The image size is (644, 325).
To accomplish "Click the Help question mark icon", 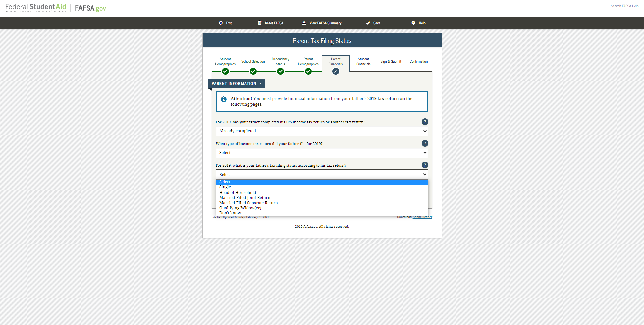I will [413, 23].
